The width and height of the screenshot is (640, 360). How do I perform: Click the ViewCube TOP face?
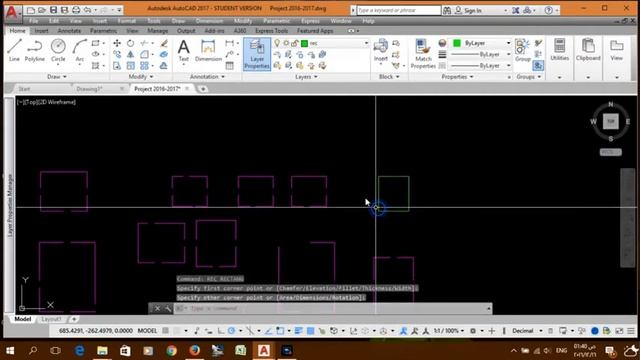(x=611, y=121)
